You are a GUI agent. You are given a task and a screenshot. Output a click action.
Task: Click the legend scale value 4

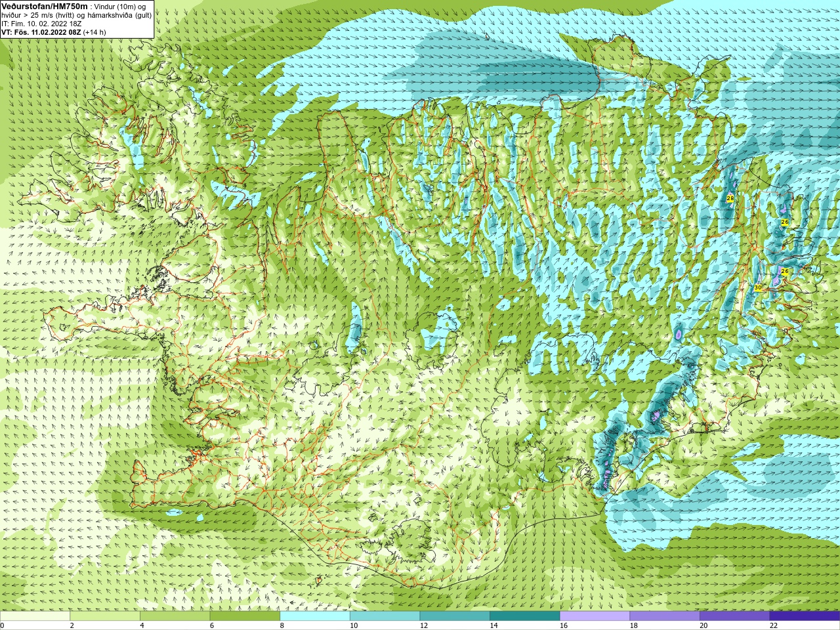[x=142, y=625]
